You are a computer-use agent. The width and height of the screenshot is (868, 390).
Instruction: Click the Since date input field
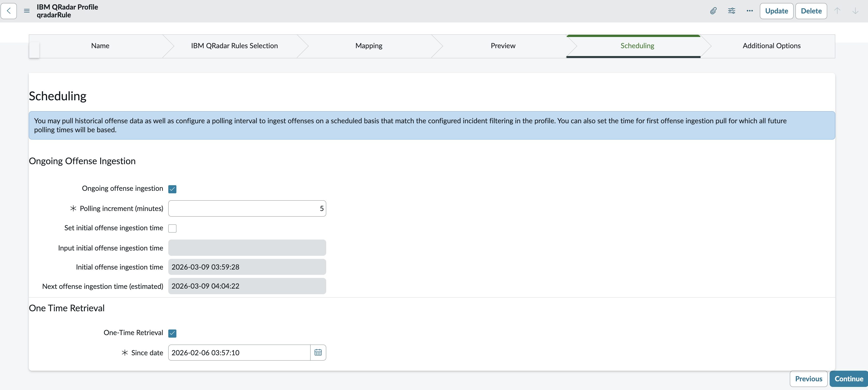click(239, 352)
